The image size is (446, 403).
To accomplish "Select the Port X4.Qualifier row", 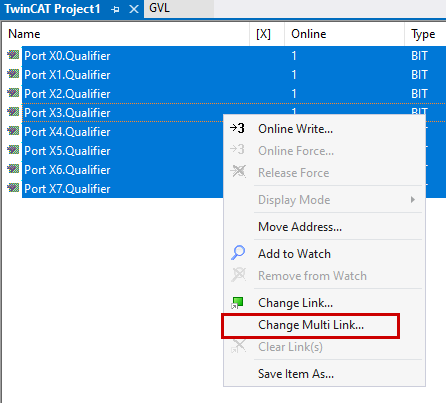I will point(123,132).
